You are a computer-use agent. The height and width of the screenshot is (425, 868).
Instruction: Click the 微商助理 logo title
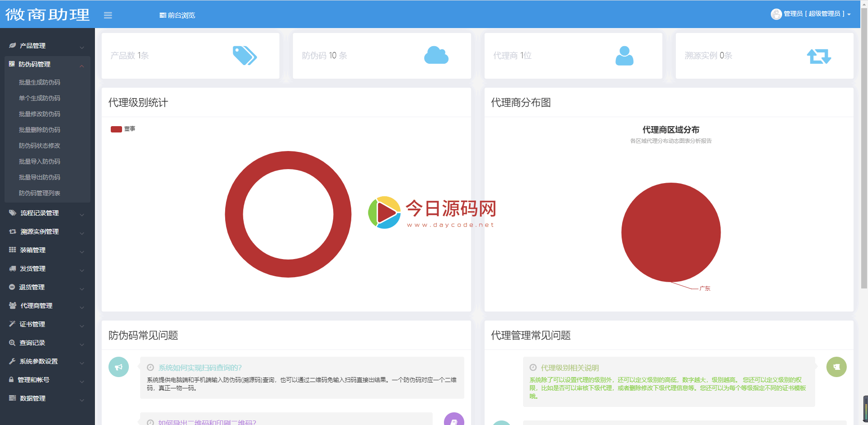click(x=47, y=14)
